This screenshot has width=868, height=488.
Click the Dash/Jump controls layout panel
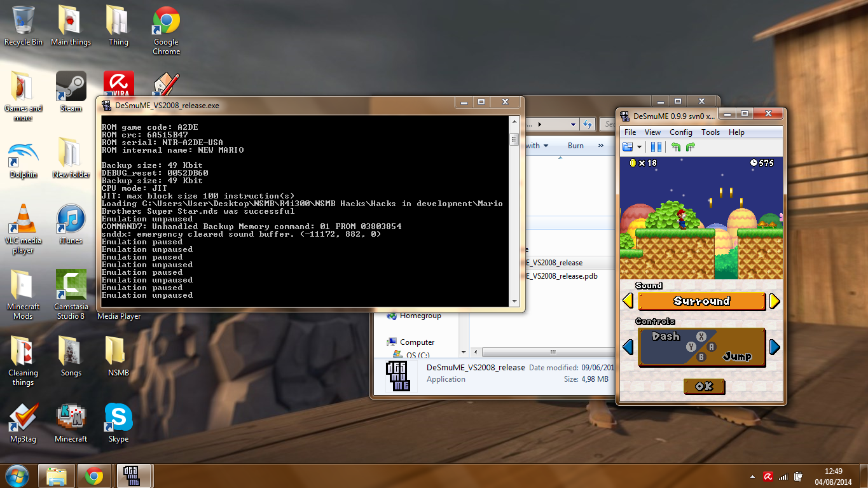click(x=701, y=347)
